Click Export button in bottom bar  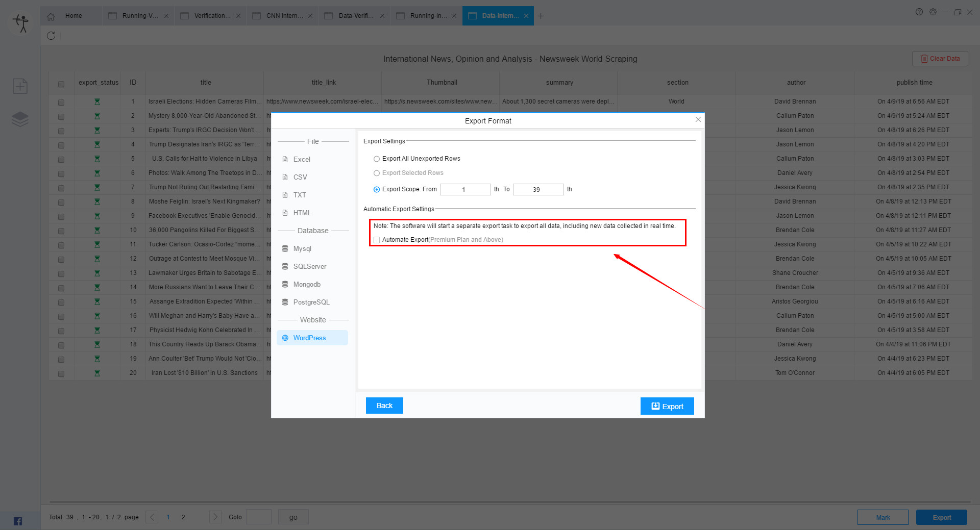click(x=942, y=517)
